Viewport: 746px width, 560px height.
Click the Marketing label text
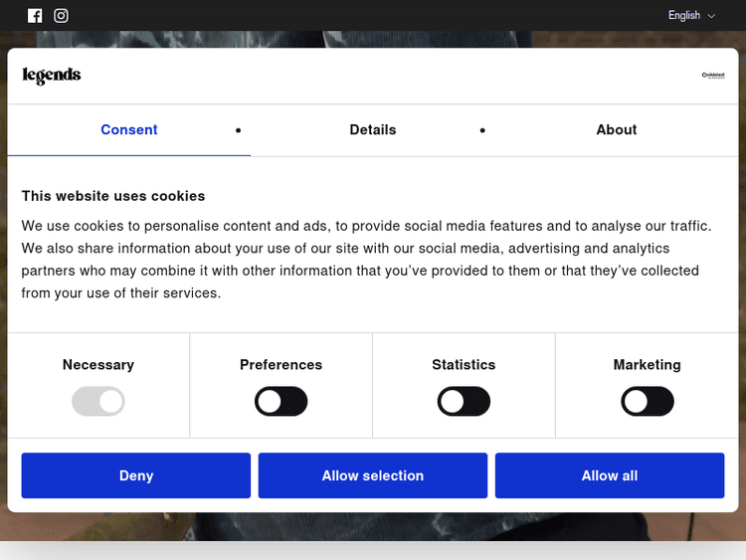coord(648,365)
